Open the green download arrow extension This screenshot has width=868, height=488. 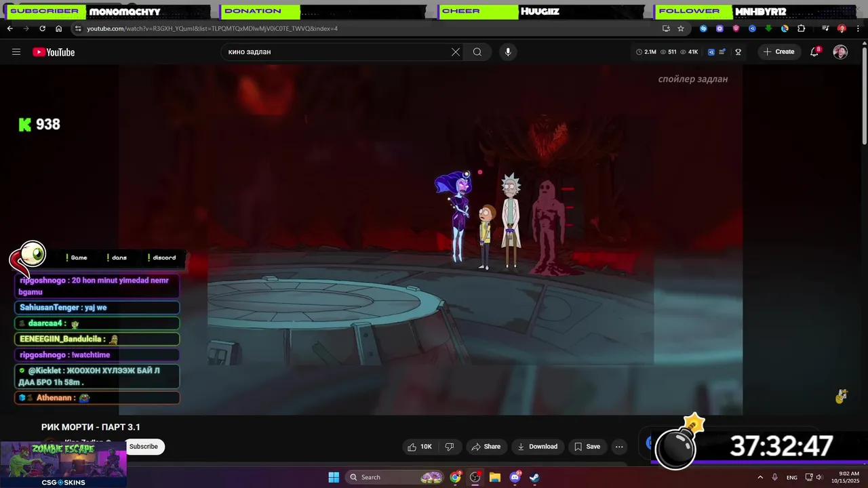768,28
